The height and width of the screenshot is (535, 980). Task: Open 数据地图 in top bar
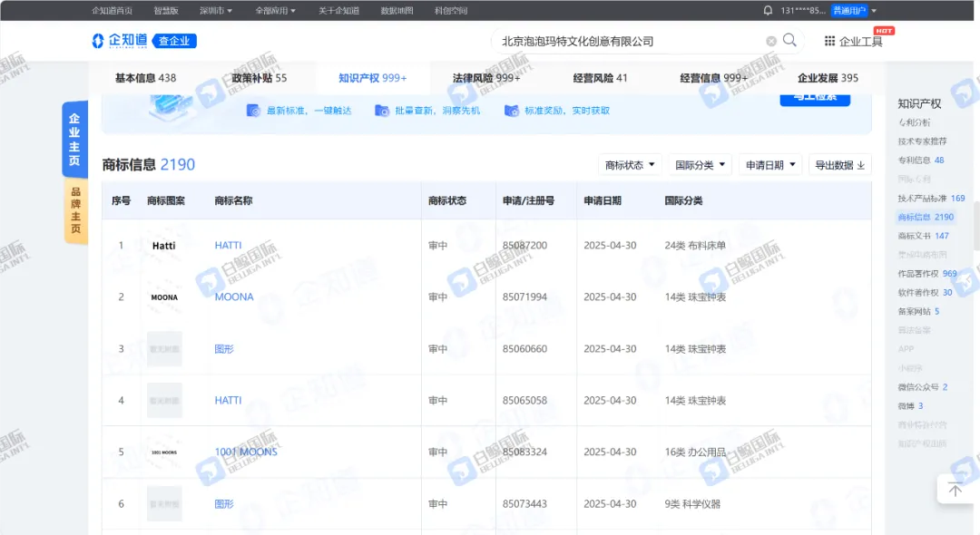click(397, 11)
